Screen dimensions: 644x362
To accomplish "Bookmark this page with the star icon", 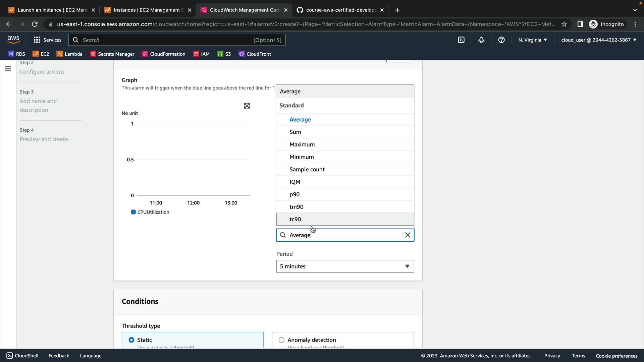I will (564, 24).
